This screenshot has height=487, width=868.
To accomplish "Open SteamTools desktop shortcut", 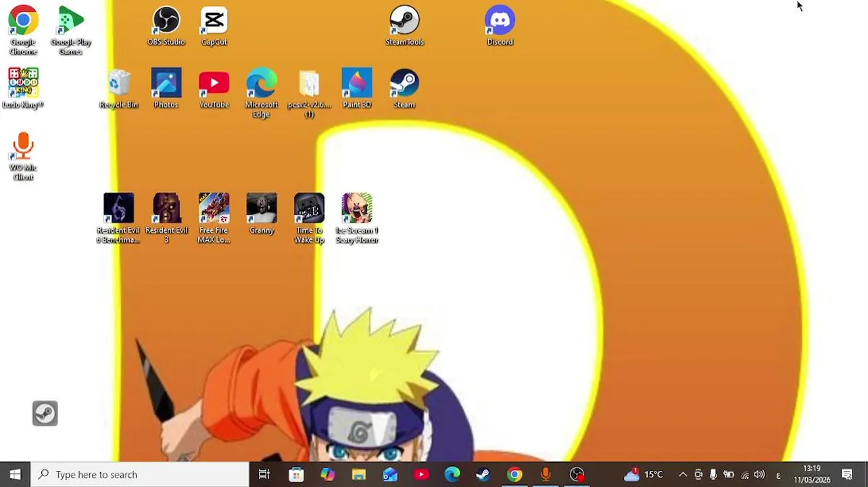I will (404, 26).
